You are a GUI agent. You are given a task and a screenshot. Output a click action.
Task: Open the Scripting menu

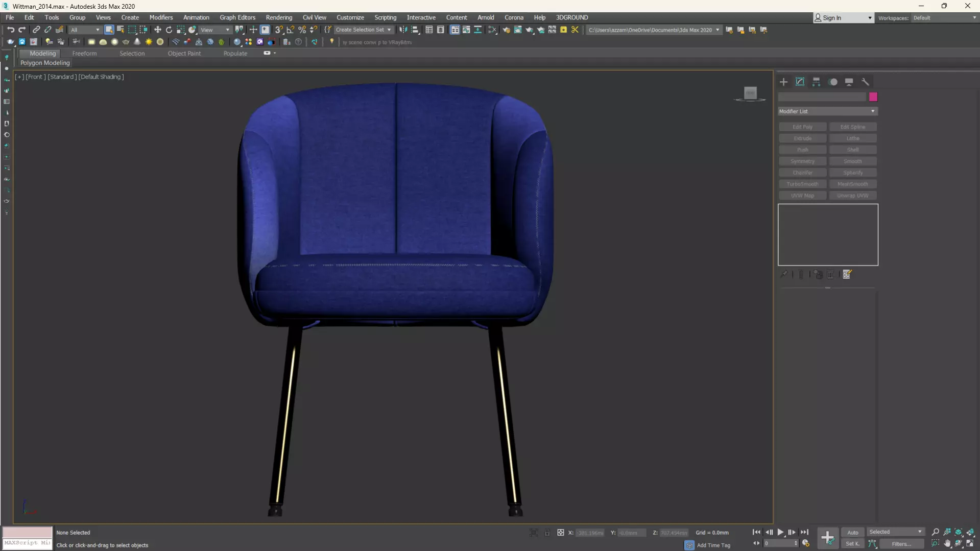click(x=385, y=17)
